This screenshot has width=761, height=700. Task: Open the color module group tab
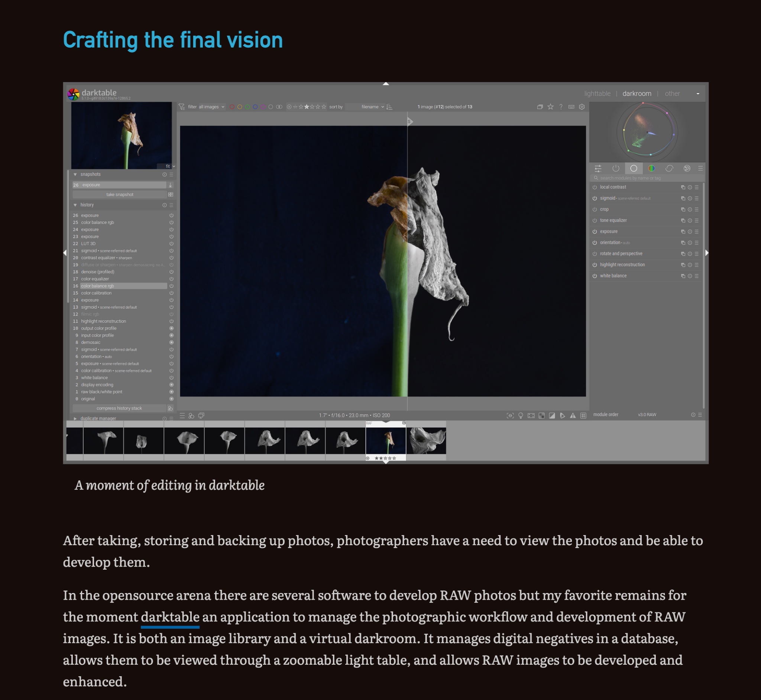pyautogui.click(x=651, y=169)
